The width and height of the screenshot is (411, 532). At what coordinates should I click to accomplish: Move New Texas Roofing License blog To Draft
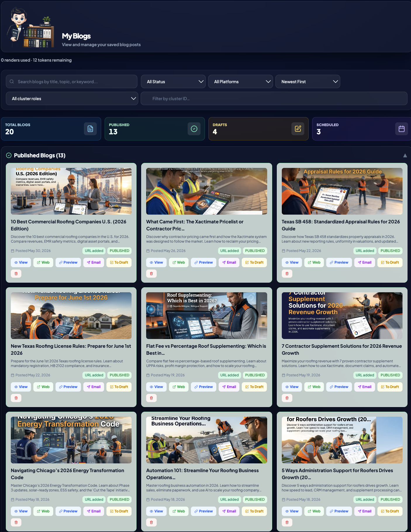(x=119, y=387)
